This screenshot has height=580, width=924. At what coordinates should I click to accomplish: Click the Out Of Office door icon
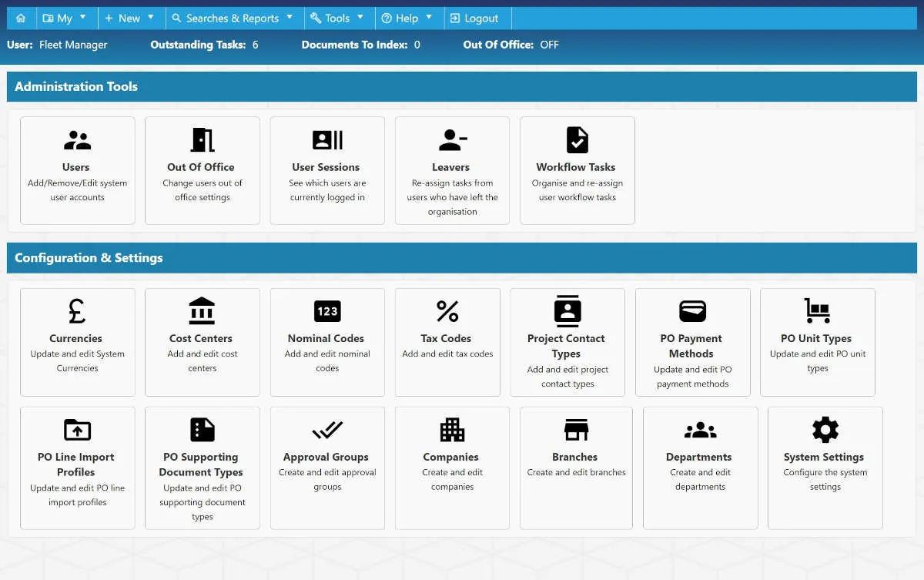point(203,140)
